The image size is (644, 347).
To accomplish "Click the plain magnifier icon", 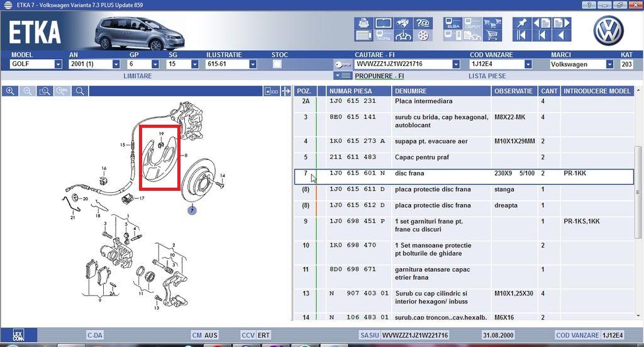I will click(x=80, y=91).
